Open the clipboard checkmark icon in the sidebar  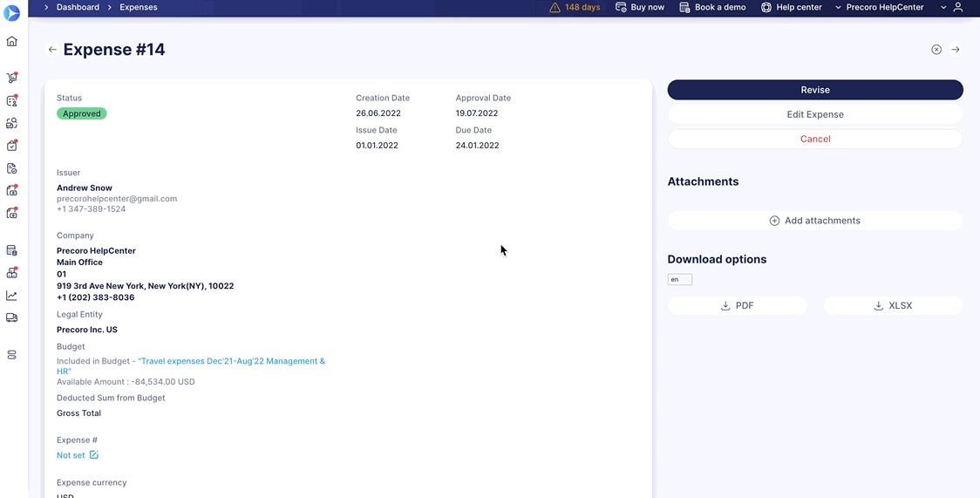(11, 146)
